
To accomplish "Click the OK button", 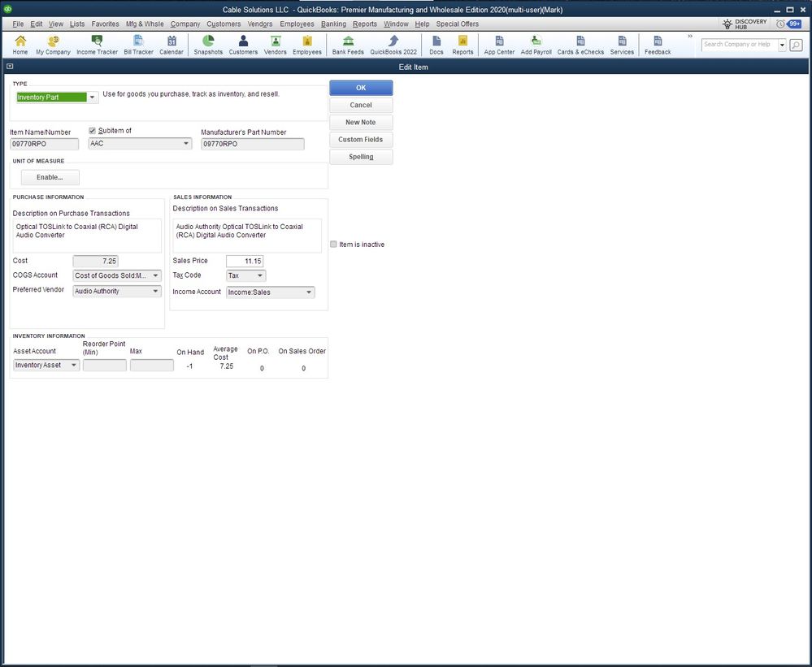I will tap(361, 88).
